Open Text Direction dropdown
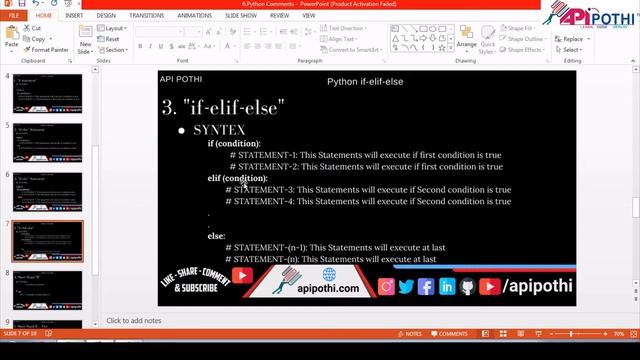Viewport: 640px width, 360px height. tap(343, 28)
